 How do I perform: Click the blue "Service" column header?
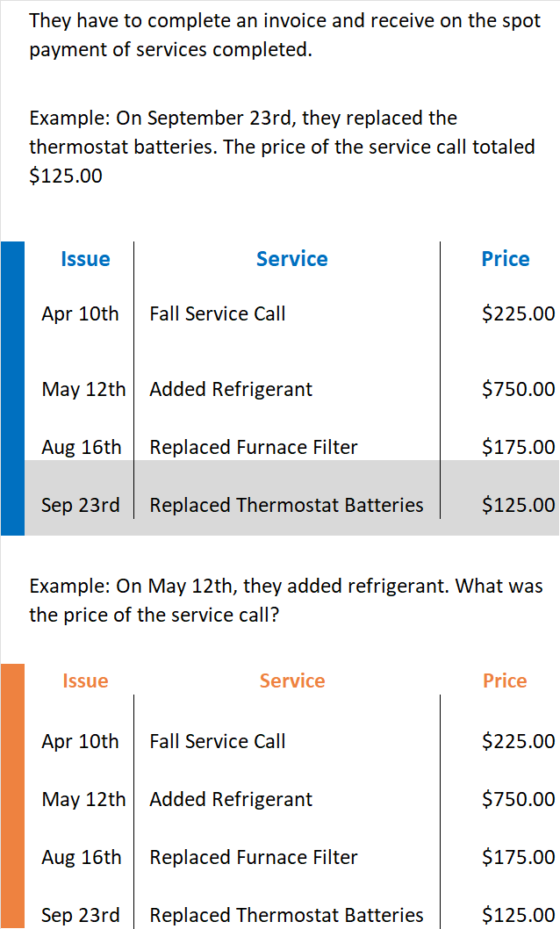point(291,259)
